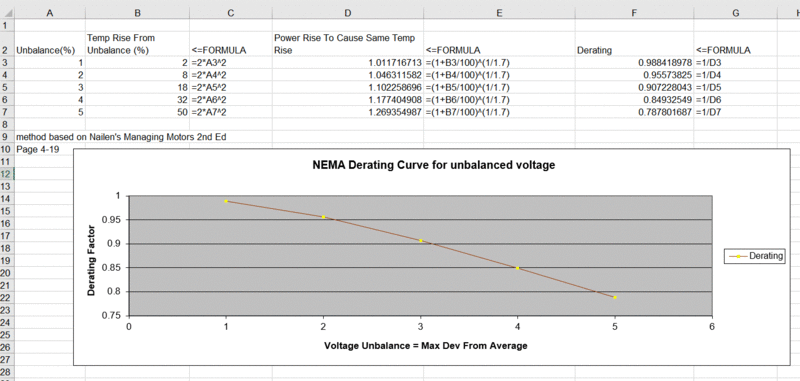Select 'Voltage Unbalance = Max Dev From Average' axis title
This screenshot has width=800, height=381.
click(x=426, y=346)
